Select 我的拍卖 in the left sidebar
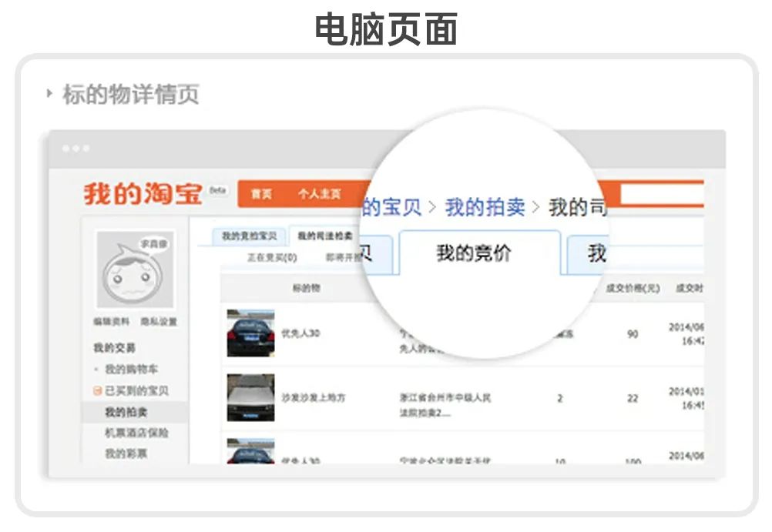This screenshot has width=772, height=532. point(126,413)
